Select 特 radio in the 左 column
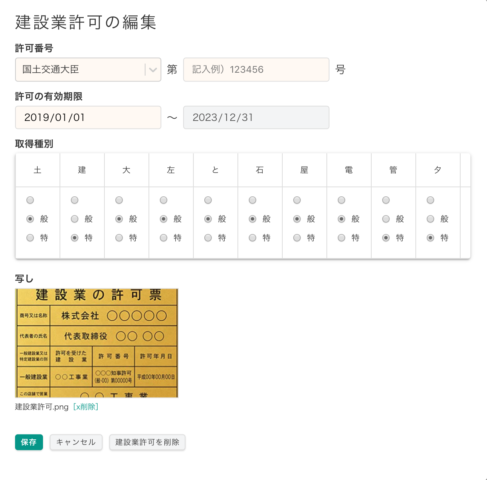This screenshot has width=487, height=480. tap(163, 238)
